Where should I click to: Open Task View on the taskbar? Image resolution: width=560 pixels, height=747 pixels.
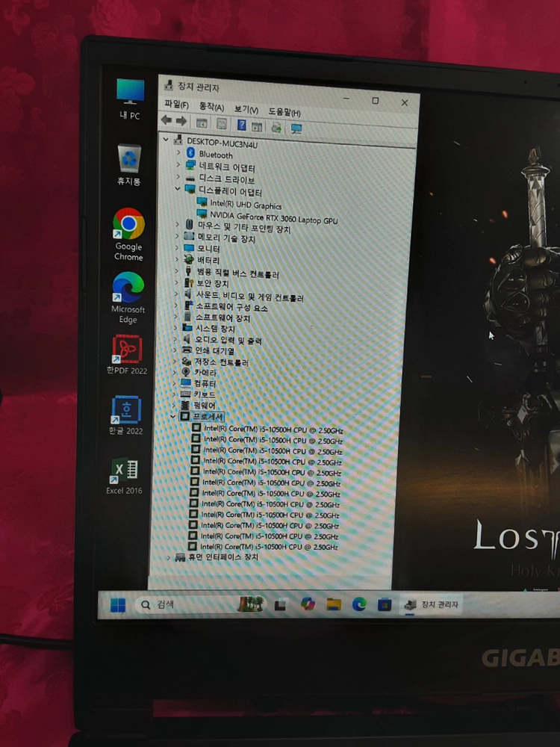pos(281,604)
